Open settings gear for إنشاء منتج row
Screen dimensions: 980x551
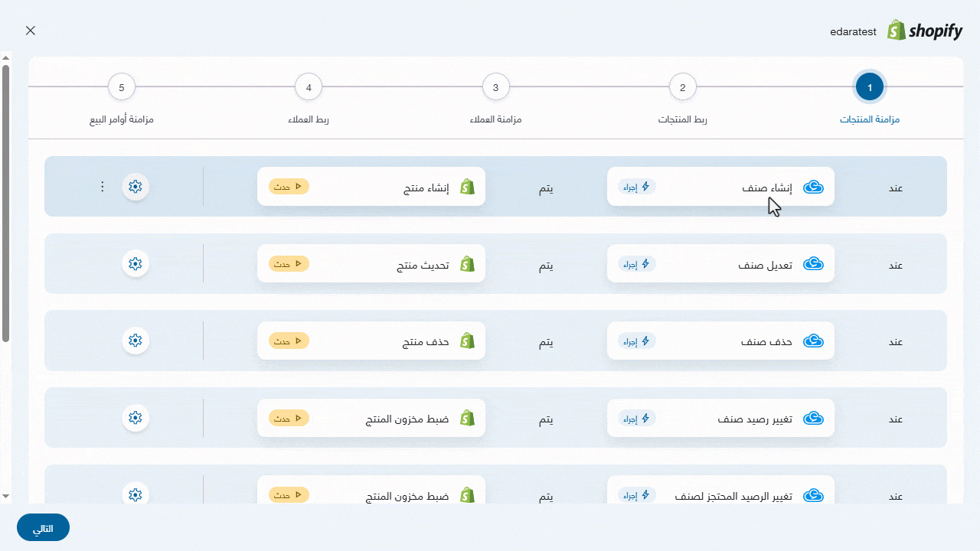click(x=136, y=187)
